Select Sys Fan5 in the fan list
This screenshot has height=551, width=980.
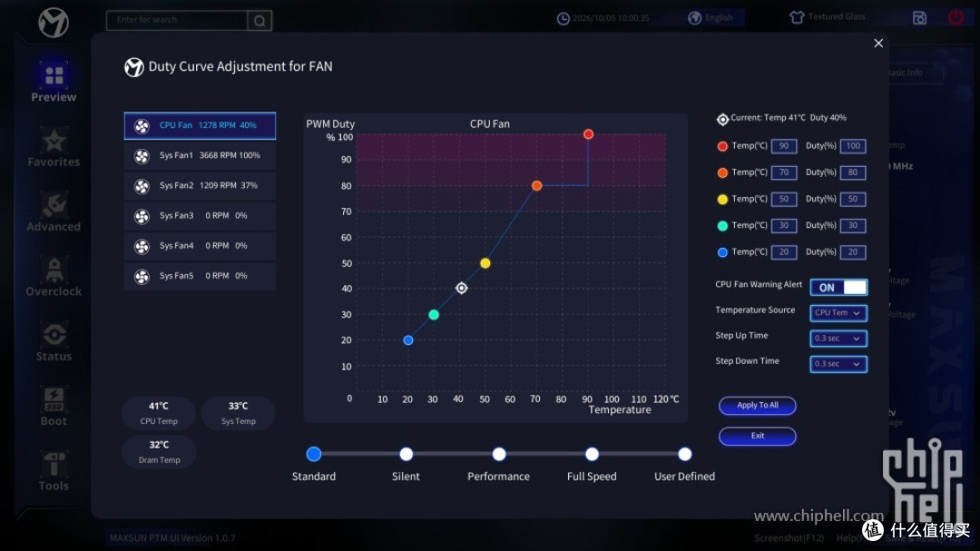(x=200, y=276)
